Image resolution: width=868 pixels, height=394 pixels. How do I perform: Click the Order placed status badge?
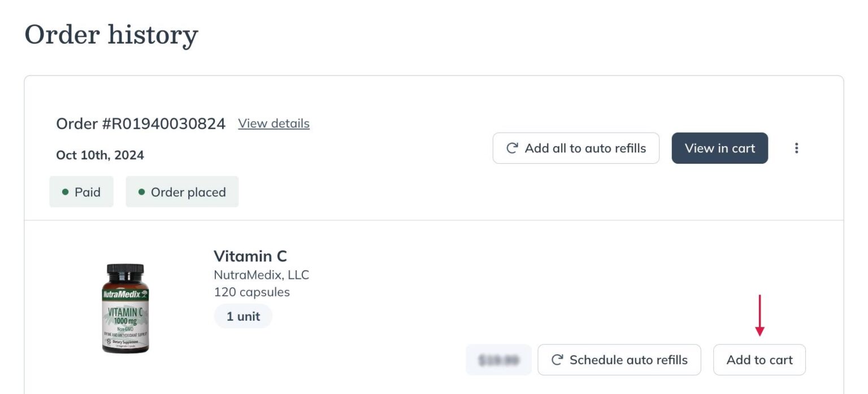(x=182, y=192)
